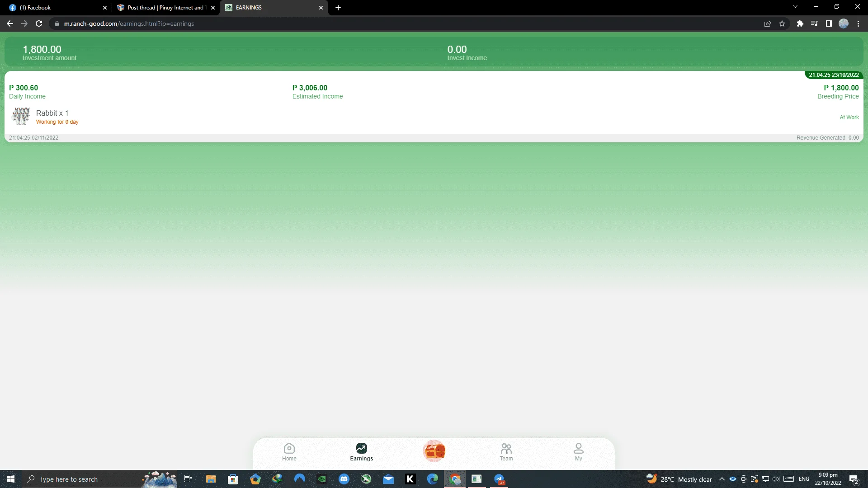
Task: Open Microsoft Edge from the taskbar
Action: [433, 479]
